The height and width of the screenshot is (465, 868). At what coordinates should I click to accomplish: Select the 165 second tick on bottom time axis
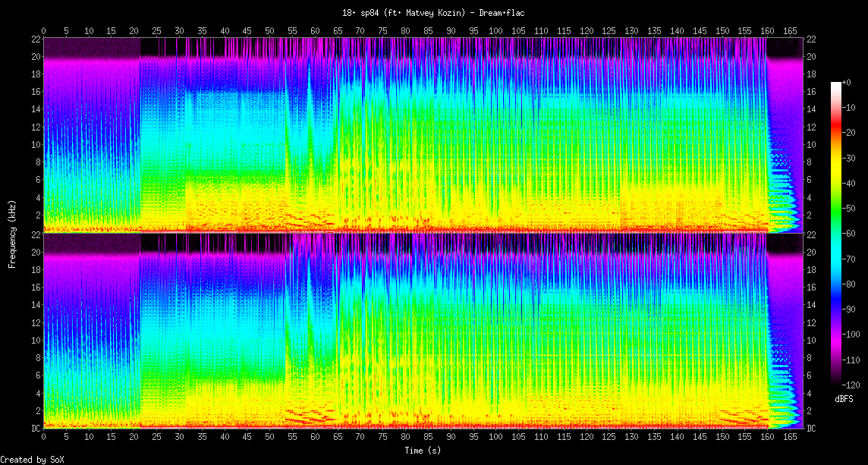point(790,438)
